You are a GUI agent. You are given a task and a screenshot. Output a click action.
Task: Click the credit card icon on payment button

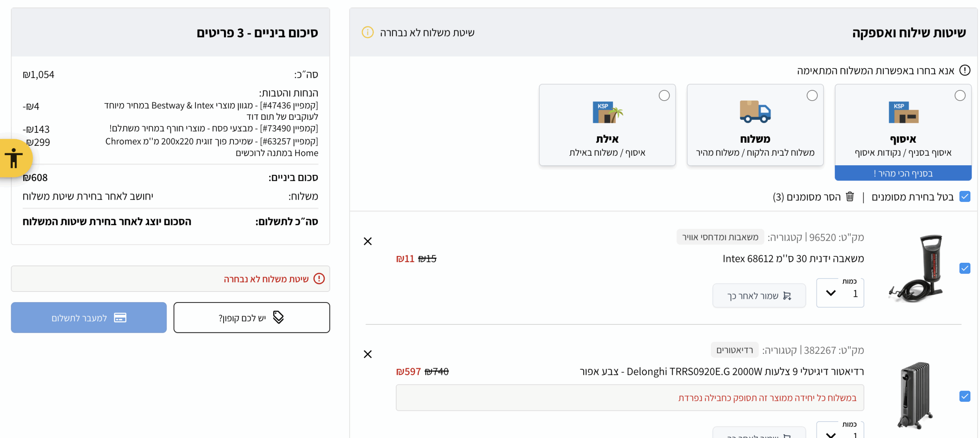[120, 318]
